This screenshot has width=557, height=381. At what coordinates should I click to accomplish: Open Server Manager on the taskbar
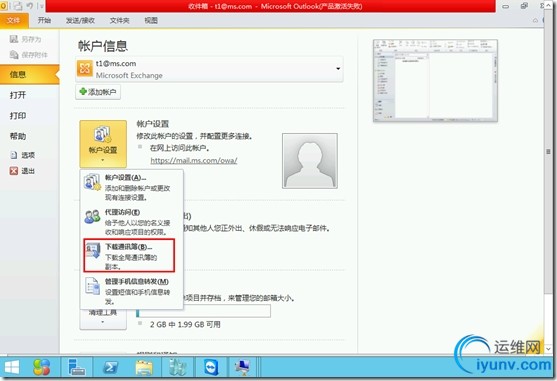pos(76,367)
